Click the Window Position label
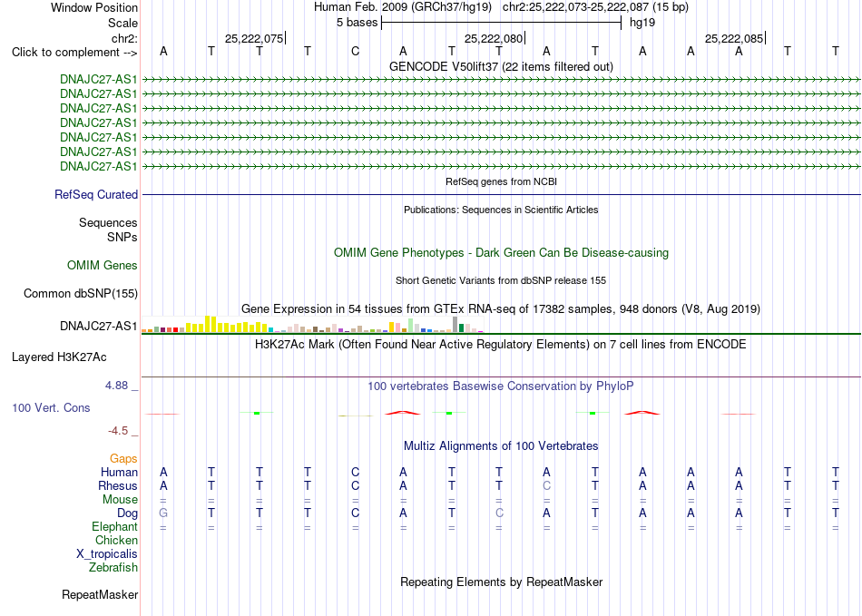Screen dimensions: 862x616 pos(94,7)
